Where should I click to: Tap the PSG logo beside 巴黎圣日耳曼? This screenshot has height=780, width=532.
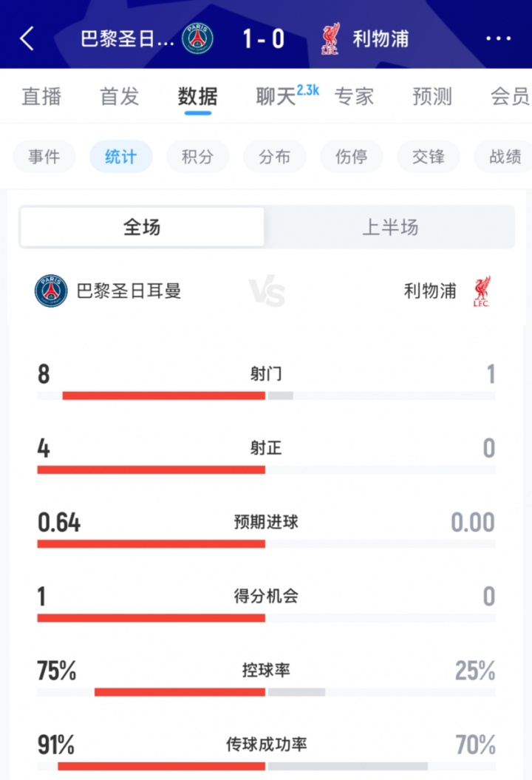pos(51,291)
